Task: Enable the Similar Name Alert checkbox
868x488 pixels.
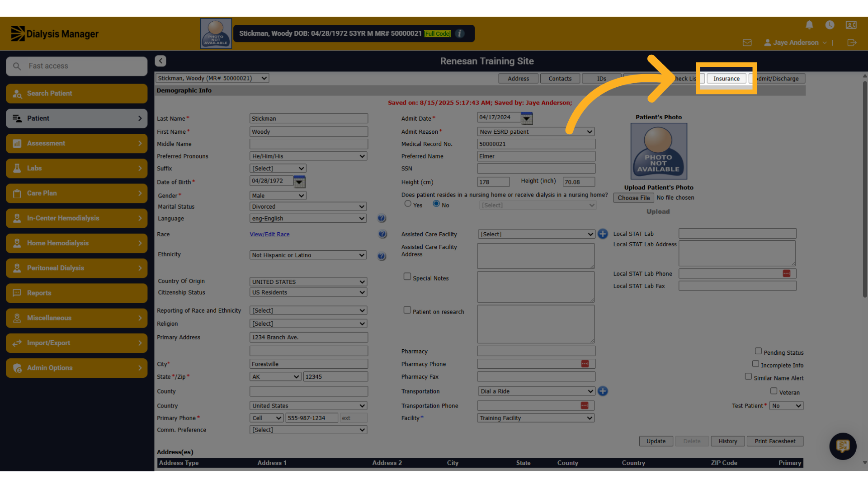Action: coord(748,376)
